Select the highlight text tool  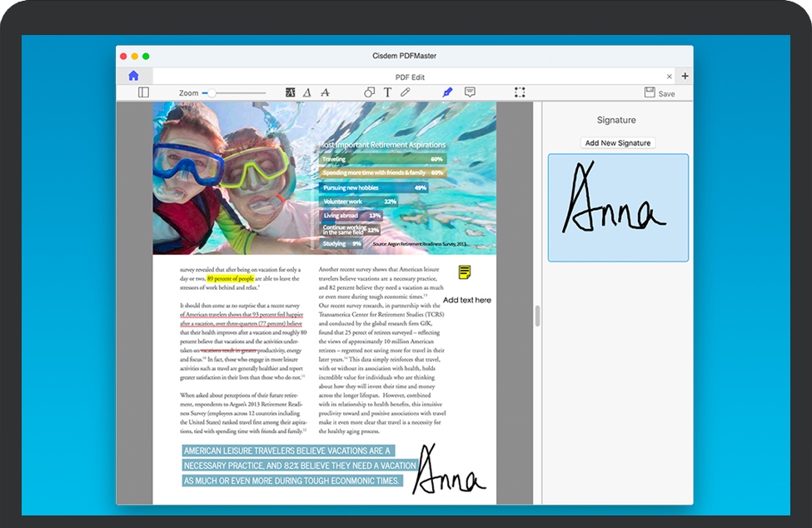291,92
